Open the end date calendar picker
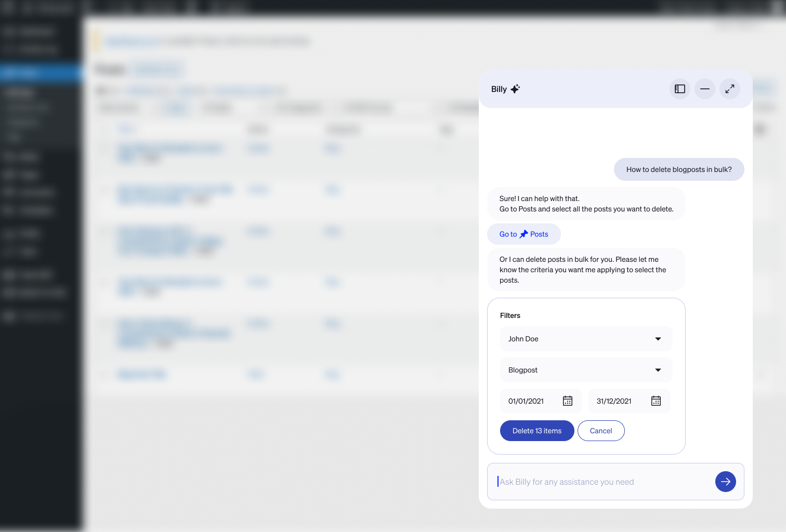Image resolution: width=786 pixels, height=532 pixels. (x=656, y=401)
